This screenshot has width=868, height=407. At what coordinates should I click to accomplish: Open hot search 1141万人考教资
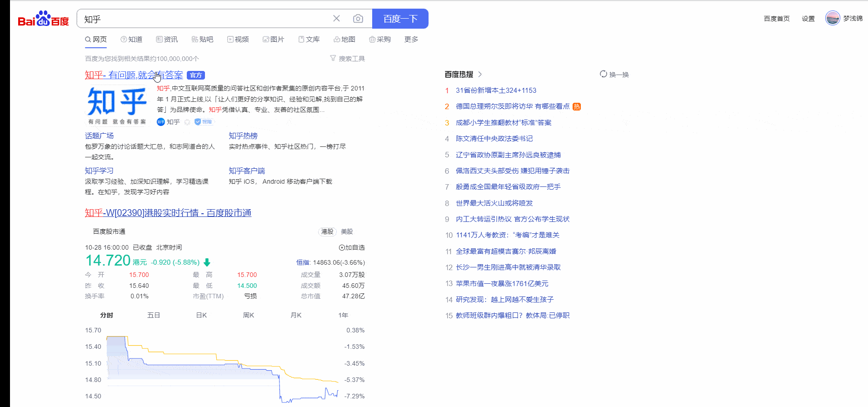coord(508,235)
